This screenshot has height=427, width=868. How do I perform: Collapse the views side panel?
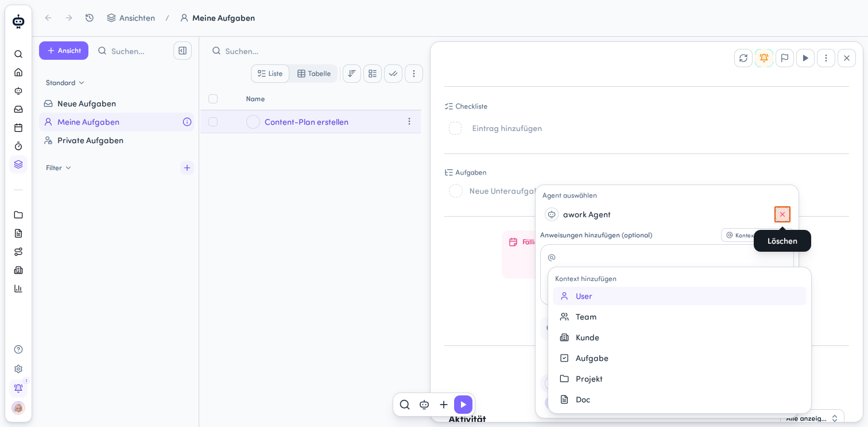[183, 51]
